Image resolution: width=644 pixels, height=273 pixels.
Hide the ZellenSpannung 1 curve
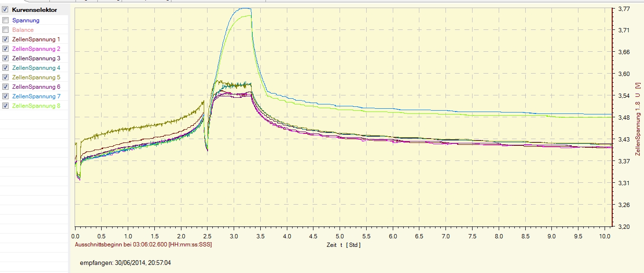click(5, 39)
